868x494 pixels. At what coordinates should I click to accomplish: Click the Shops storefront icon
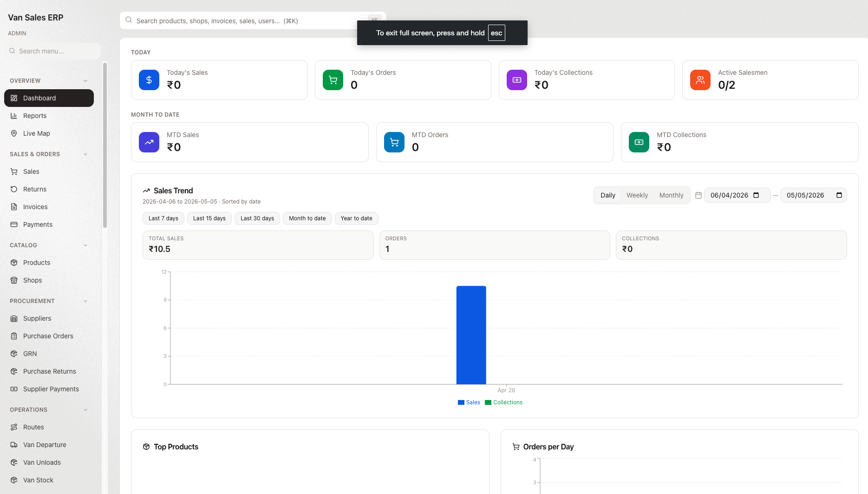pos(14,280)
